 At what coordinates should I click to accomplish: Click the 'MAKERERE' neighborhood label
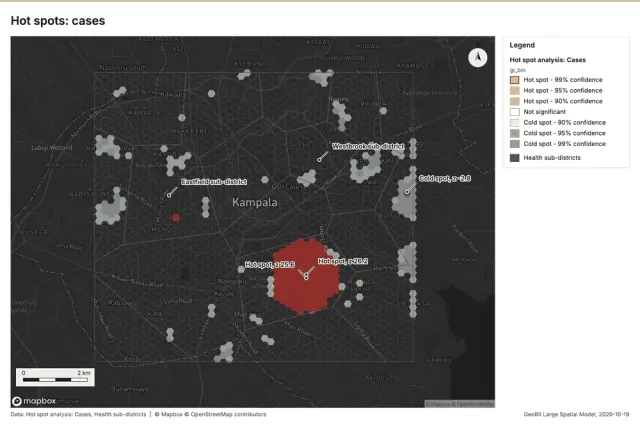click(189, 131)
